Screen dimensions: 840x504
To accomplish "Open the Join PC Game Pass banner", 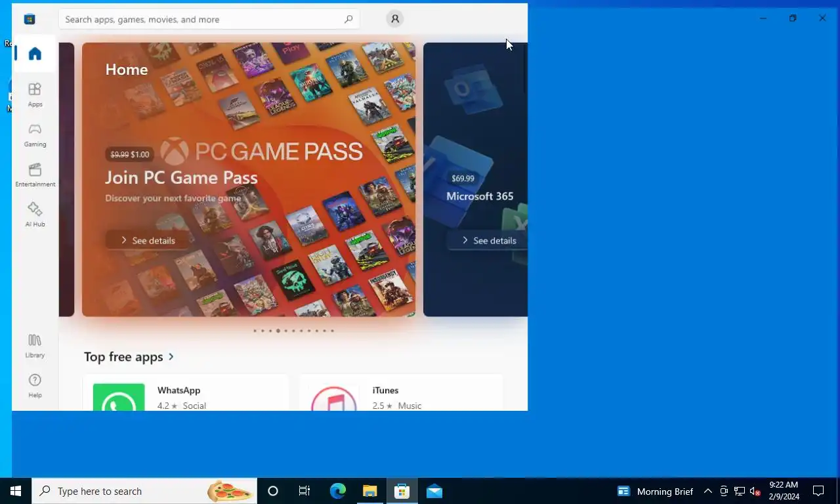I will (x=249, y=180).
